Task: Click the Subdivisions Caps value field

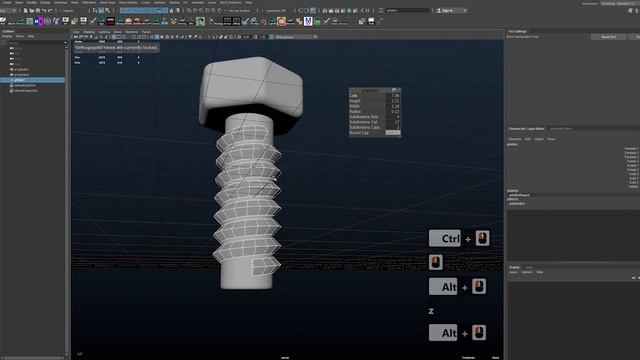Action: coord(393,127)
